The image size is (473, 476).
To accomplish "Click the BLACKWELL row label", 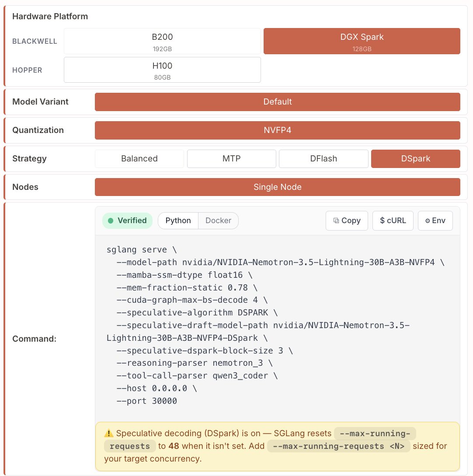I will pyautogui.click(x=35, y=41).
